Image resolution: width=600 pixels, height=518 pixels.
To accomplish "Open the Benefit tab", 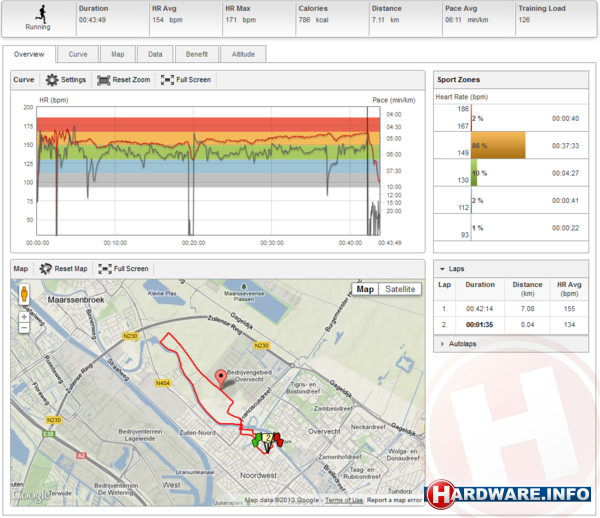I will 197,54.
